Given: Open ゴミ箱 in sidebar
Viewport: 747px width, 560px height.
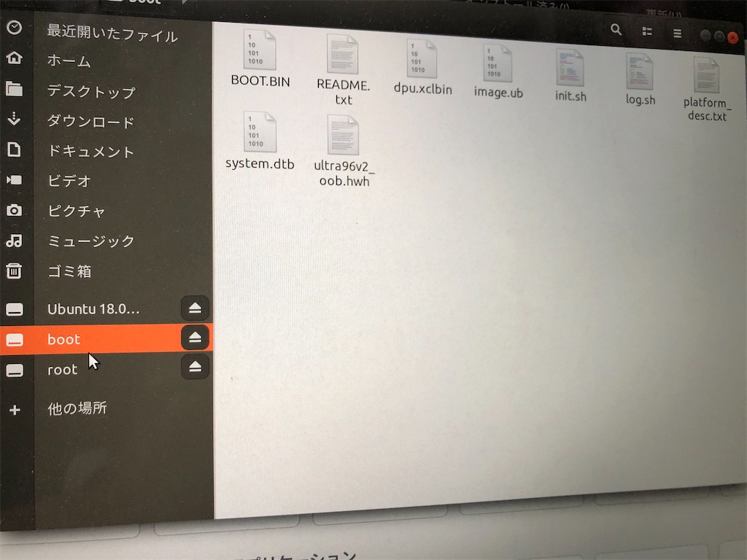Looking at the screenshot, I should 69,271.
